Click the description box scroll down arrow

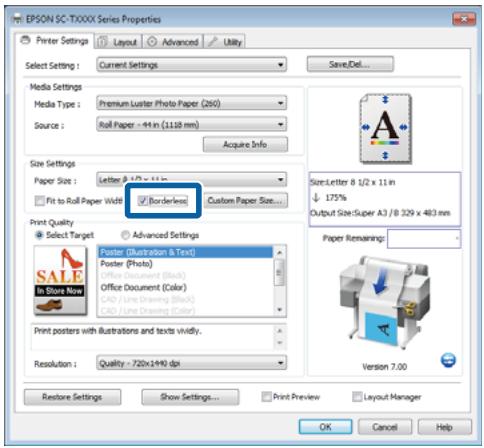(279, 343)
